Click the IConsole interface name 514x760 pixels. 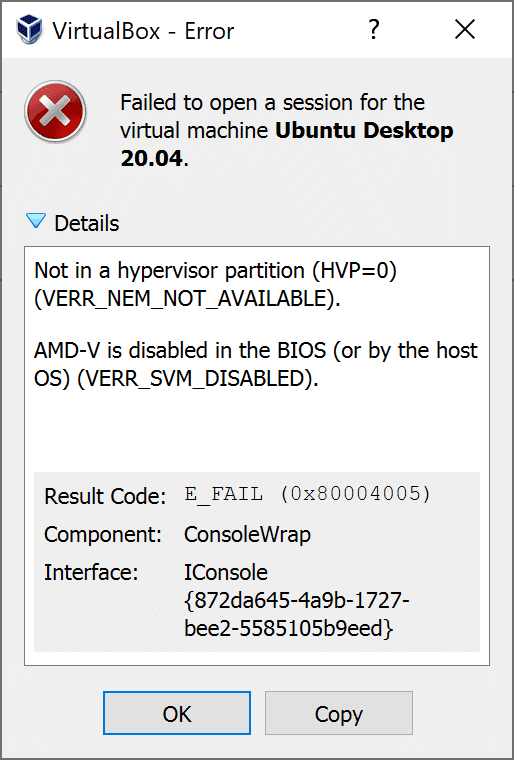click(226, 572)
